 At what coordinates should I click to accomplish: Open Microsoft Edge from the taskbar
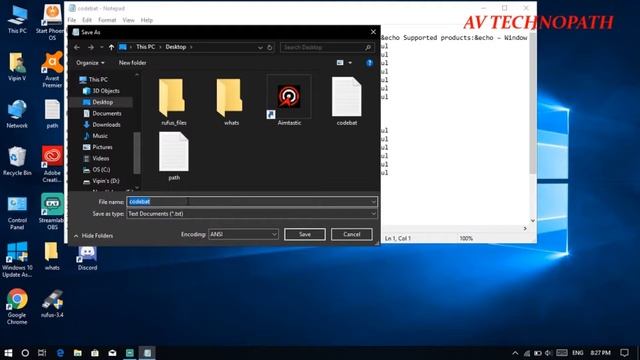[x=60, y=353]
